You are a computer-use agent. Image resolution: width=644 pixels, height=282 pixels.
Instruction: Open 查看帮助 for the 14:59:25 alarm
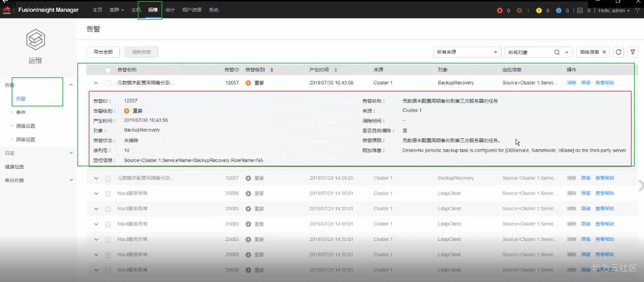[605, 178]
